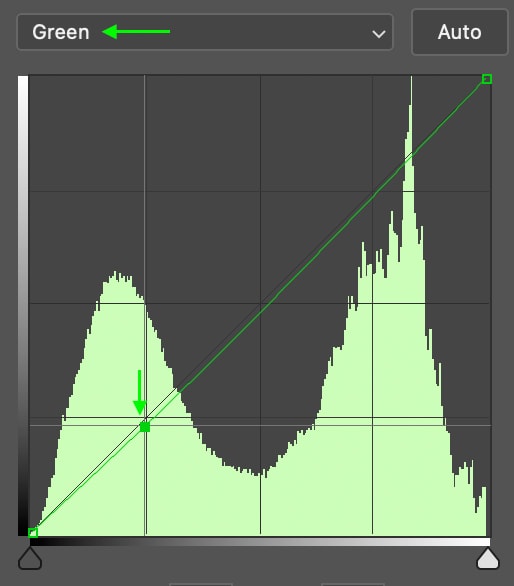Select the top-right curve endpoint
514x586 pixels.
click(x=486, y=79)
